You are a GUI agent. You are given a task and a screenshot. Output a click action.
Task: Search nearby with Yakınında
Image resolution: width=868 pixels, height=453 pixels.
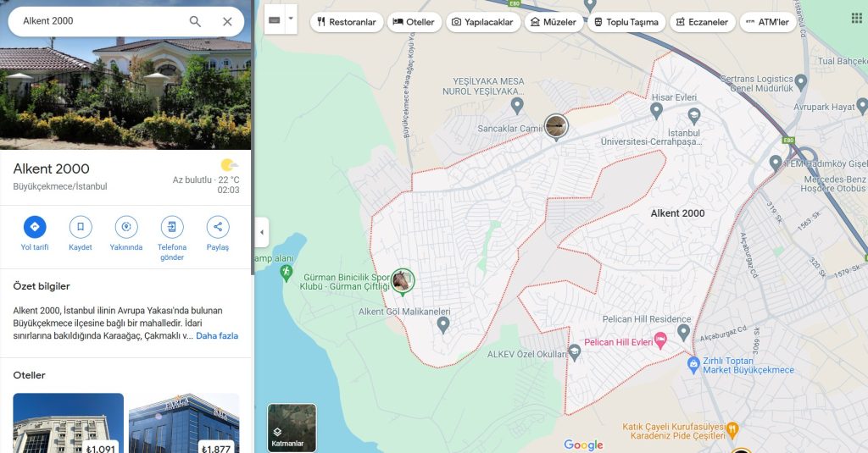click(126, 234)
